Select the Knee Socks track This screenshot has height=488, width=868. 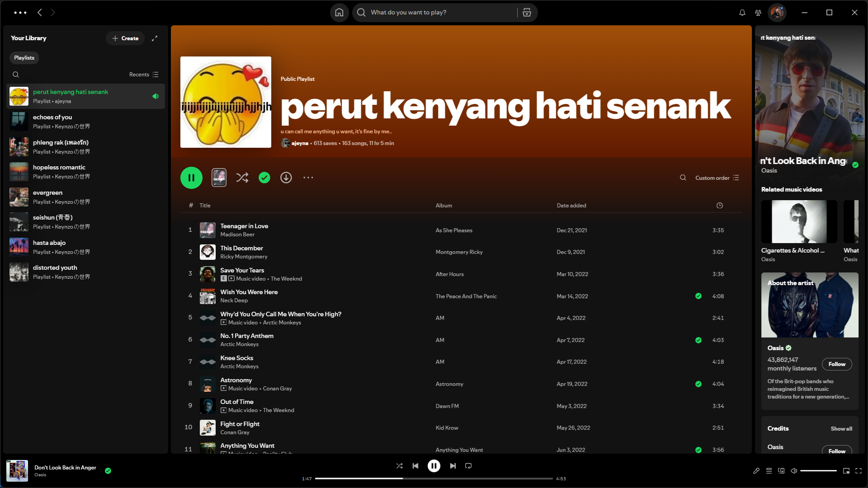pos(461,362)
